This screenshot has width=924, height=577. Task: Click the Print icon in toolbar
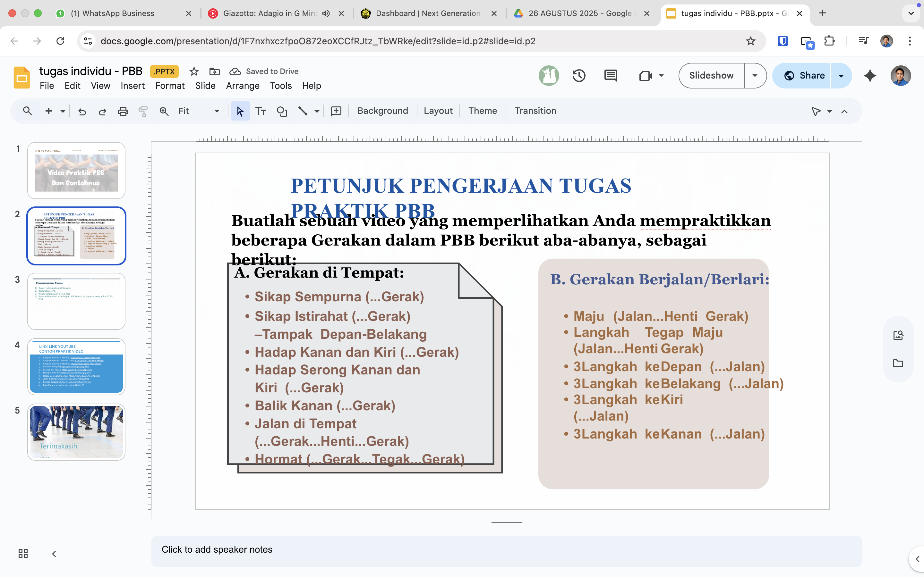(123, 112)
